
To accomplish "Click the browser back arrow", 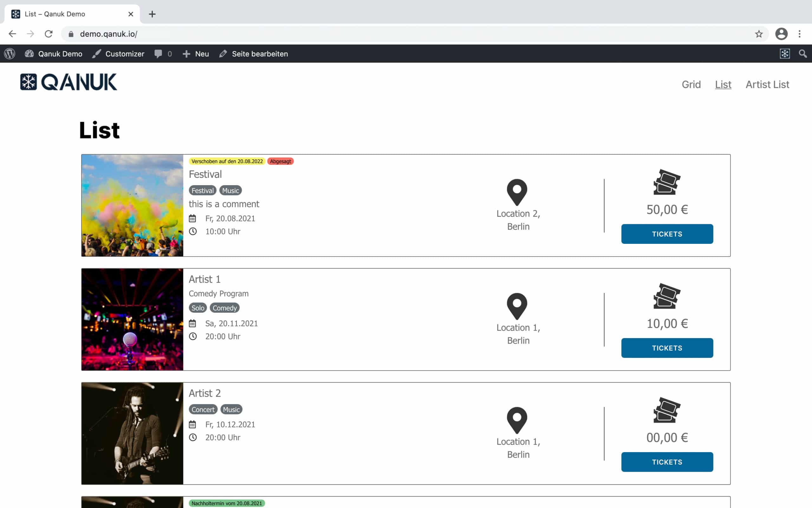I will point(12,34).
